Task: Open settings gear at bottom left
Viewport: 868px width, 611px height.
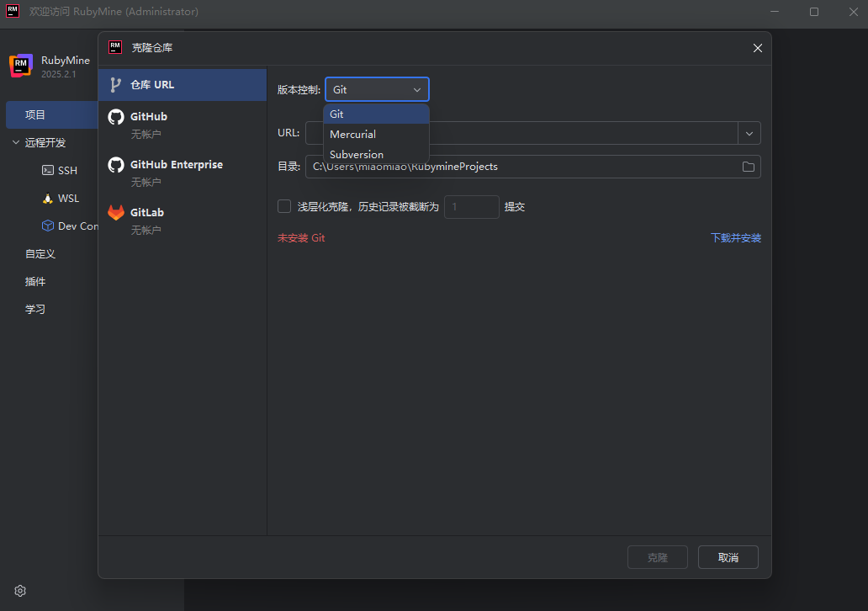Action: (20, 590)
